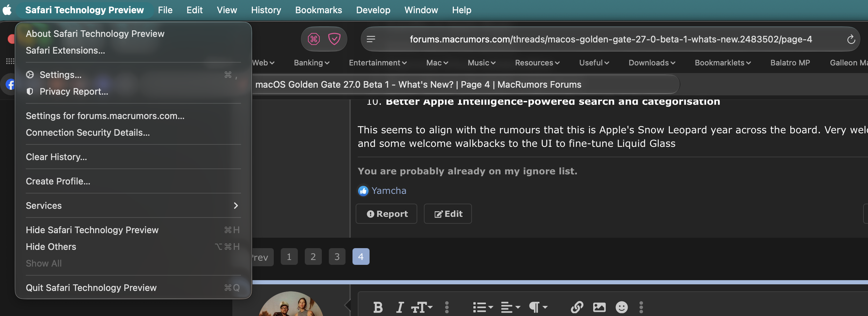
Task: Click the Settings gear menu item
Action: pyautogui.click(x=133, y=75)
